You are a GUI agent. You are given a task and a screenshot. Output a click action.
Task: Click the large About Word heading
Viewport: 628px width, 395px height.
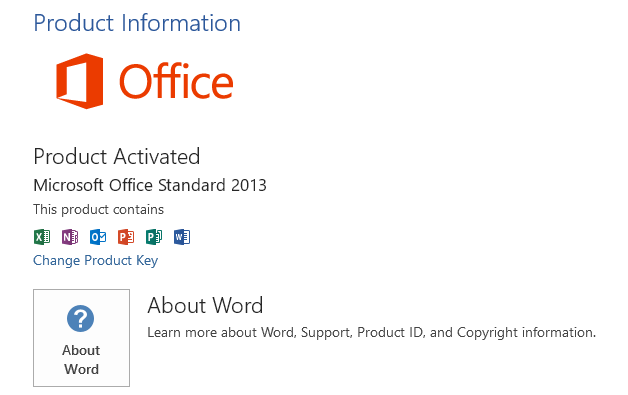coord(205,305)
